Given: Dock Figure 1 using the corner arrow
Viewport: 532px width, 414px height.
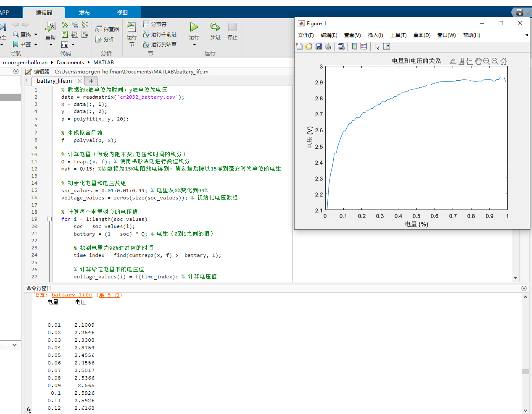Looking at the screenshot, I should 527,35.
